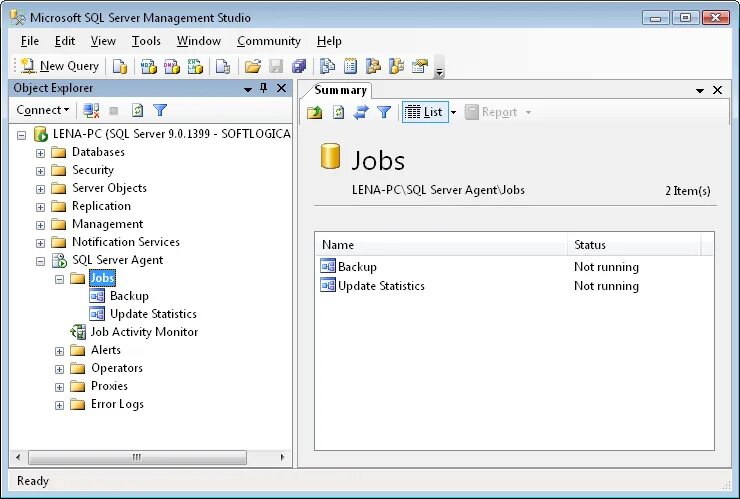
Task: Expand the Databases folder
Action: point(41,153)
